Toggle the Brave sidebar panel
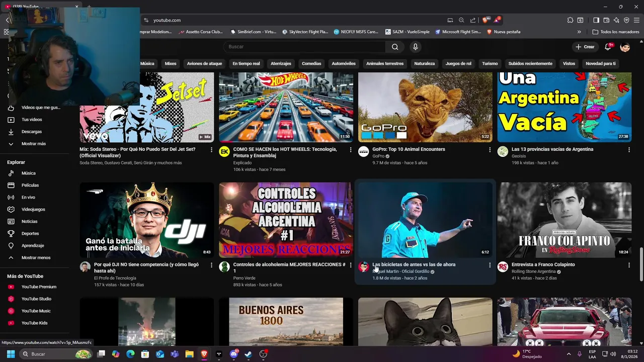Image resolution: width=644 pixels, height=362 pixels. (596, 20)
